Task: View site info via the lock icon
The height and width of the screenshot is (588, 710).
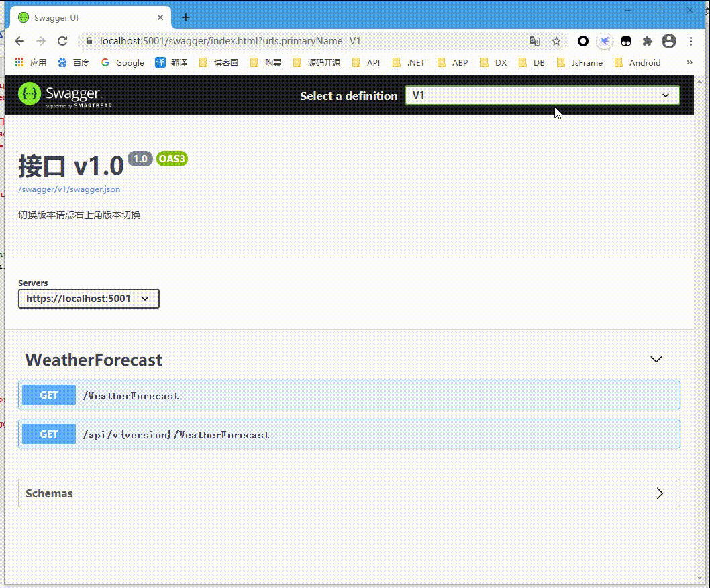Action: click(x=89, y=41)
